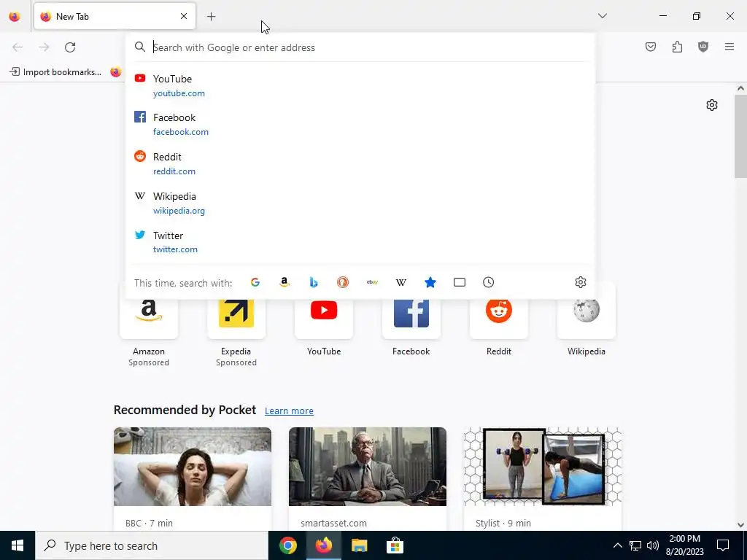The height and width of the screenshot is (560, 747).
Task: Open the Windows notification center
Action: (723, 545)
